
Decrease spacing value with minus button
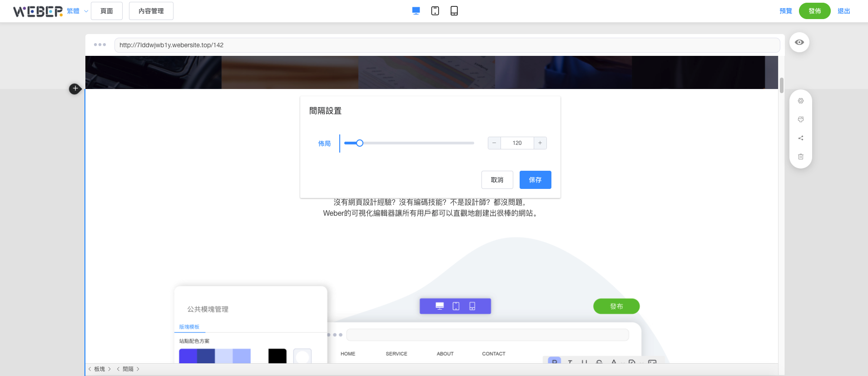coord(494,143)
